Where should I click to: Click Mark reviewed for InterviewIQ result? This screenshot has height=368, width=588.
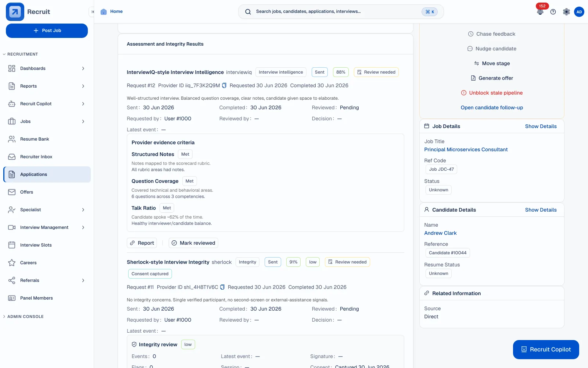click(193, 243)
